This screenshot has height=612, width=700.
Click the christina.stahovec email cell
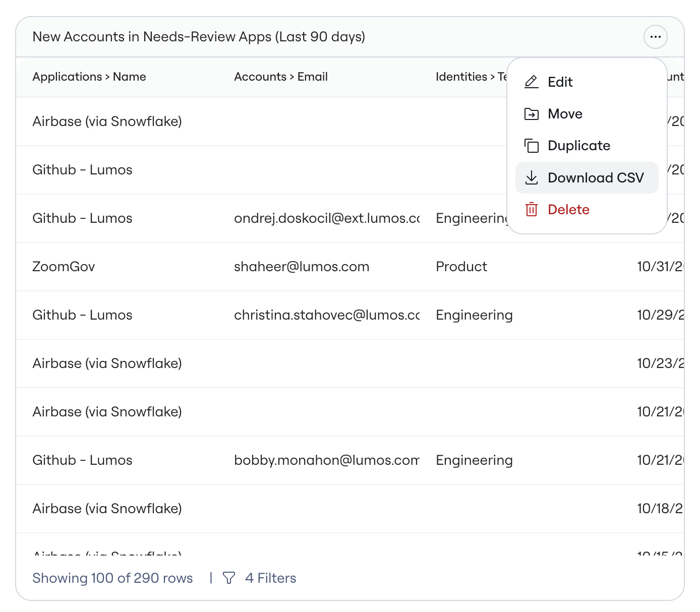(x=327, y=315)
